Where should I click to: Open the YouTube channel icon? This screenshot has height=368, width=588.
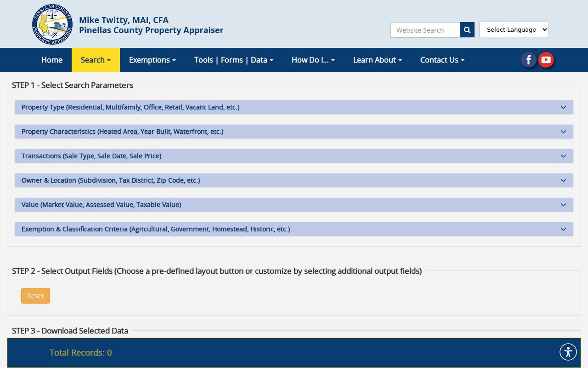point(546,60)
